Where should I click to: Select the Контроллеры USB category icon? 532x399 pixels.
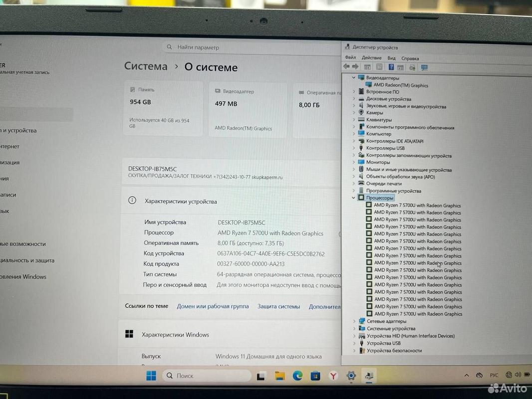click(x=361, y=148)
